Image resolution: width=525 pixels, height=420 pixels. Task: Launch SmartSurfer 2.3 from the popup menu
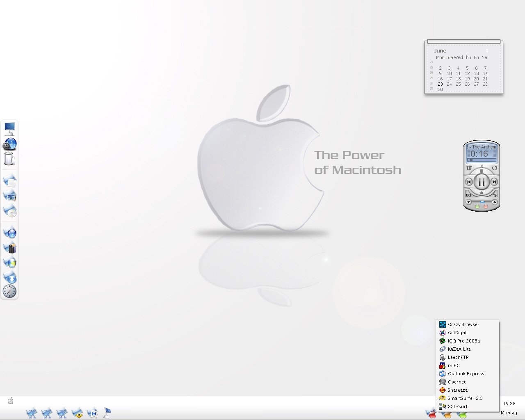click(x=468, y=398)
